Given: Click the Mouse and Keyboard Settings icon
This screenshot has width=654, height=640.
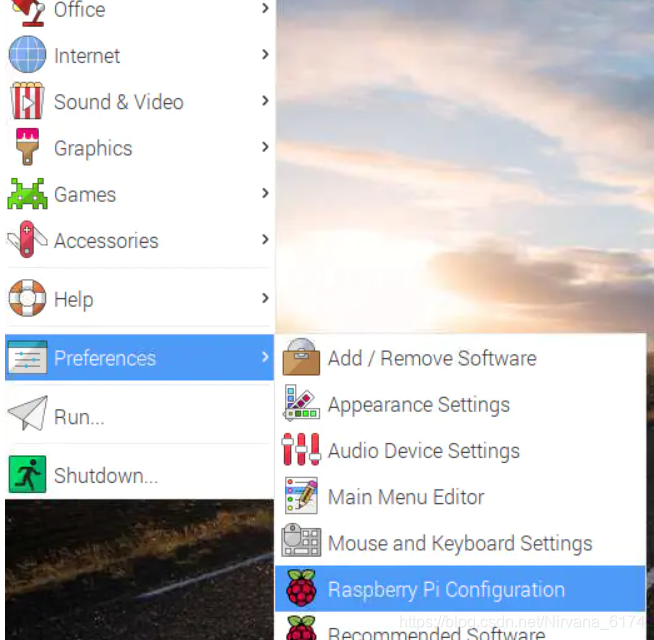Looking at the screenshot, I should coord(301,540).
